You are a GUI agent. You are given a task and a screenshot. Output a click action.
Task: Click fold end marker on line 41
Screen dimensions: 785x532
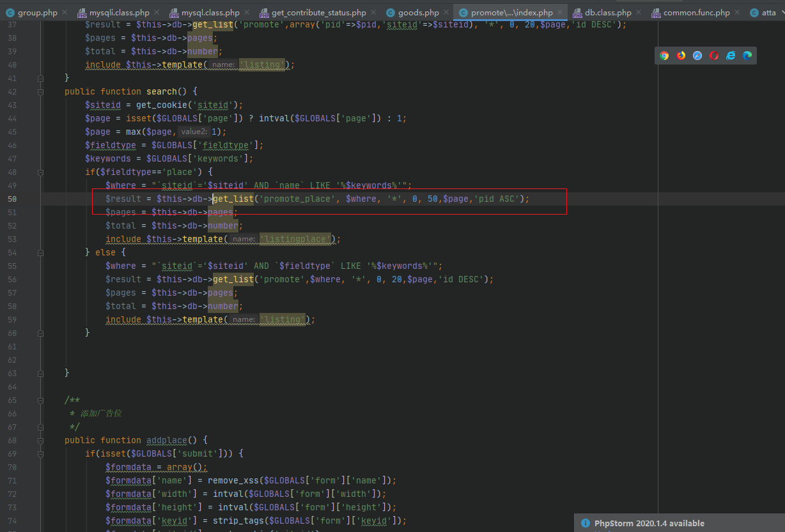(x=41, y=78)
